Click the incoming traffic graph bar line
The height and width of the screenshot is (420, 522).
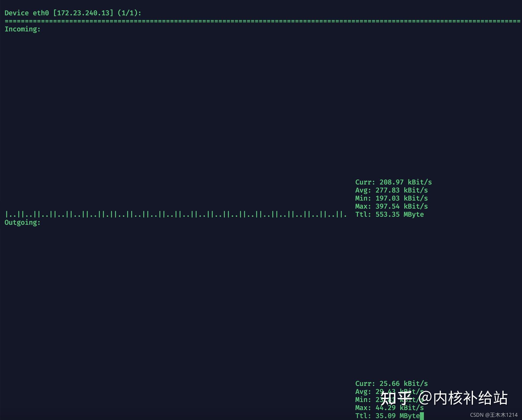click(176, 214)
